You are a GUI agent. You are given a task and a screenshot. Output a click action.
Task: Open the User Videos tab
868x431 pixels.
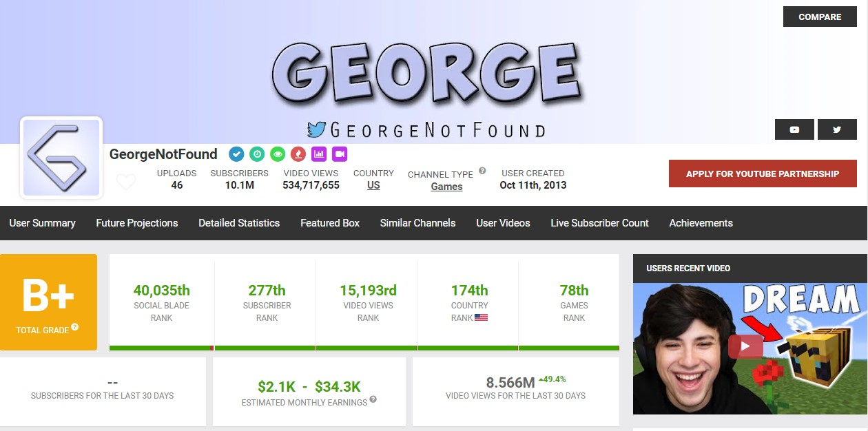(503, 223)
